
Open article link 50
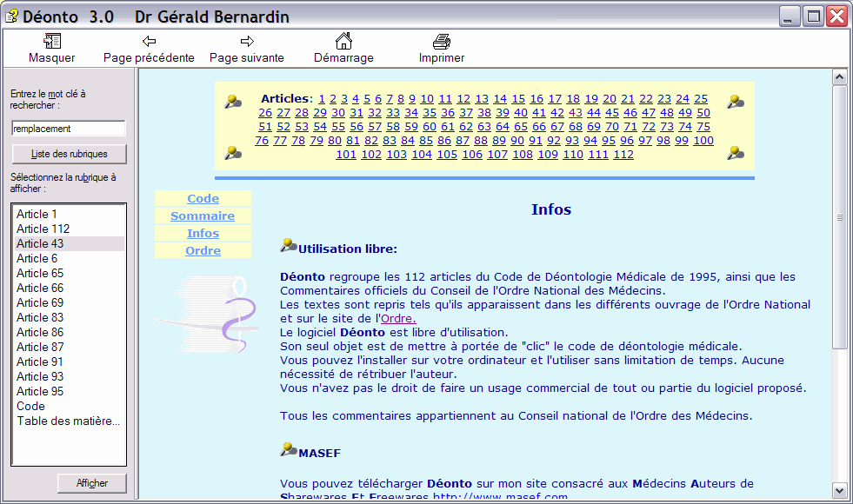[703, 113]
